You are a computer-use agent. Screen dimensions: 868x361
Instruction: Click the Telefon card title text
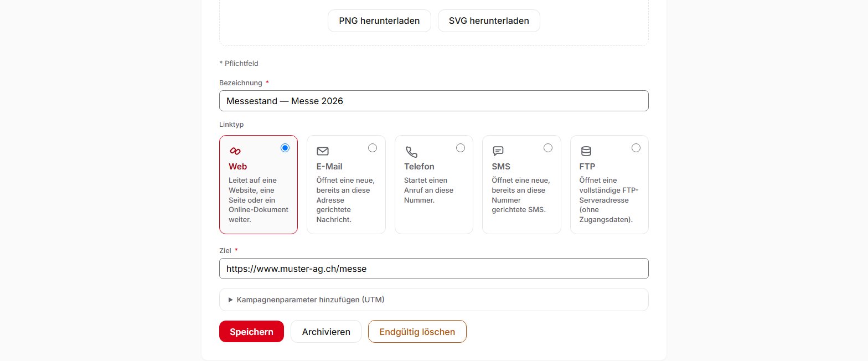[419, 167]
